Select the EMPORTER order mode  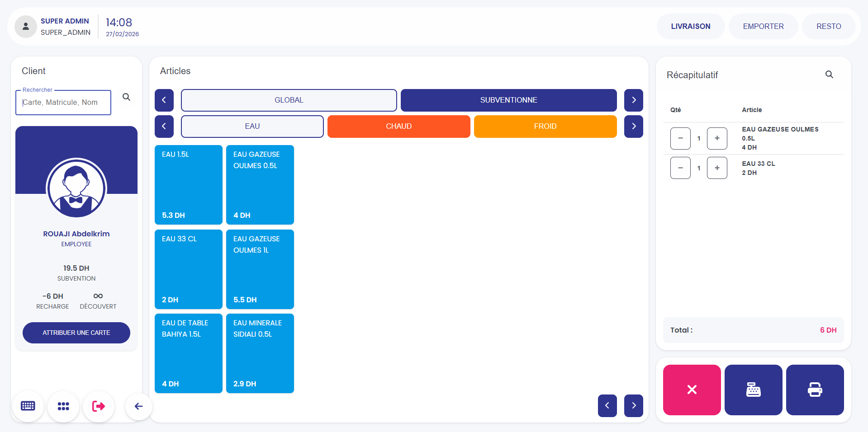(x=763, y=27)
